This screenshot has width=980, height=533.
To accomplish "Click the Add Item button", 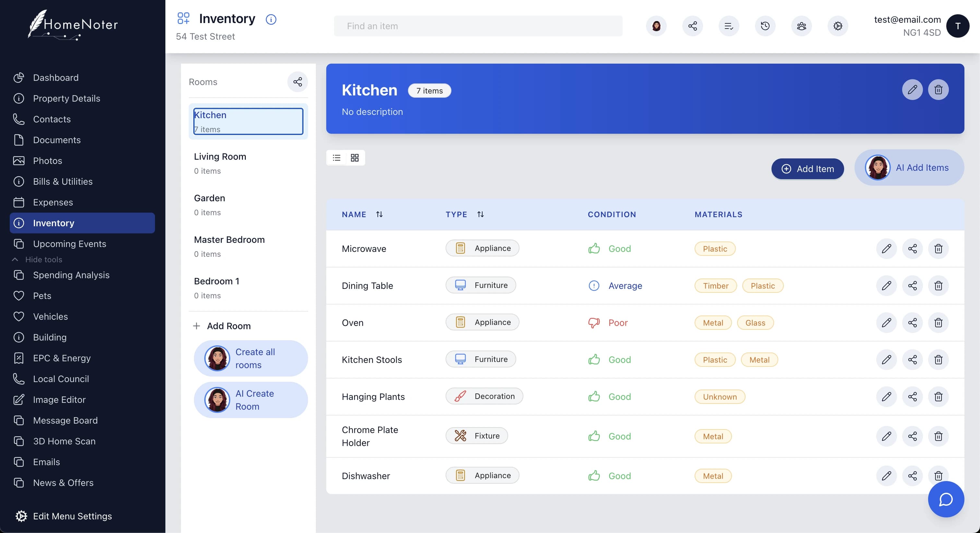I will 807,169.
